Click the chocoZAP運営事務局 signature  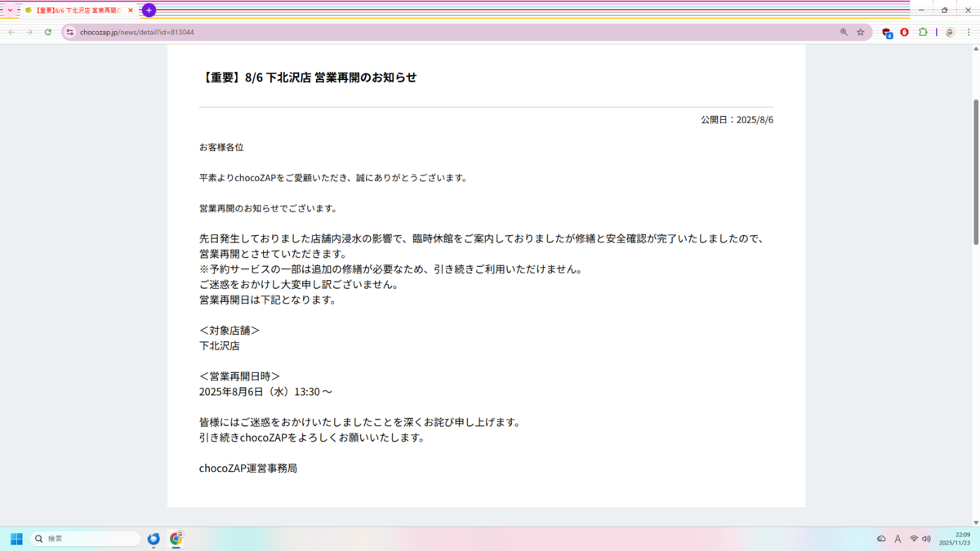click(x=248, y=469)
